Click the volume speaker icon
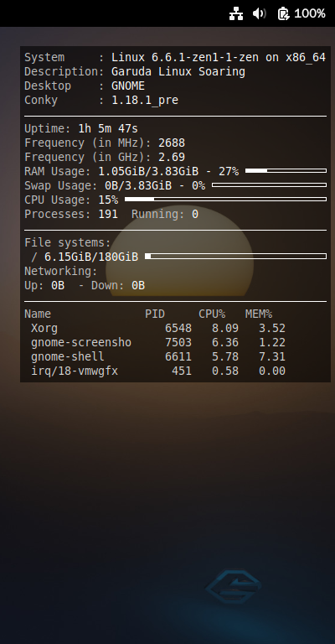335x644 pixels. click(x=259, y=14)
